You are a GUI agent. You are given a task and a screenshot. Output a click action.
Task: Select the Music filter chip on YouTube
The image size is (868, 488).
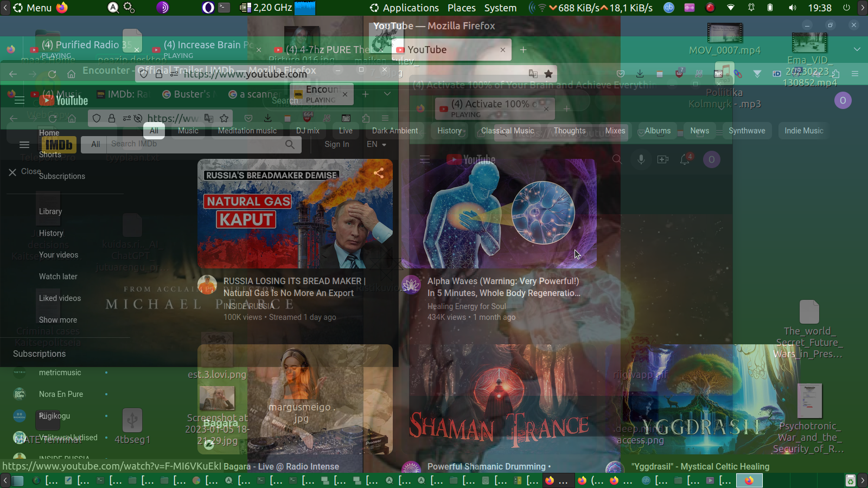[x=188, y=131]
